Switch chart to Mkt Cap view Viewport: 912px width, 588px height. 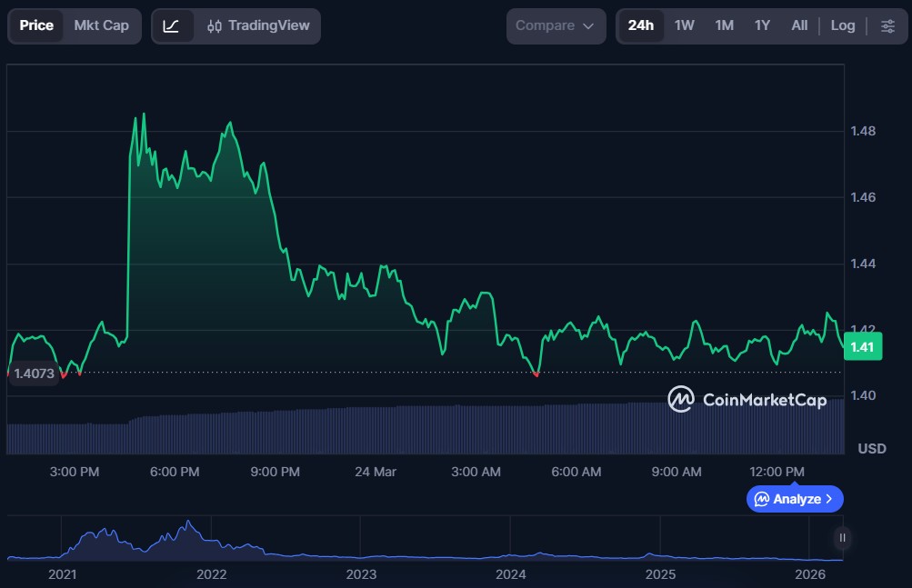click(101, 25)
